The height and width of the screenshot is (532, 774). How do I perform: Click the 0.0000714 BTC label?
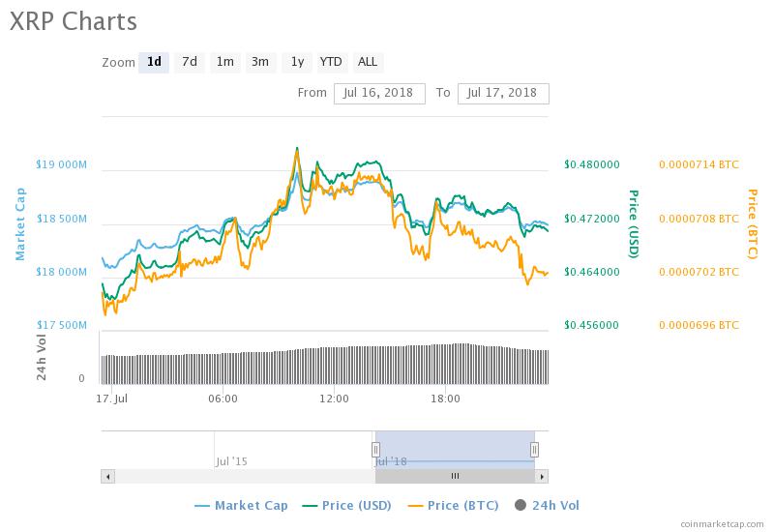point(699,164)
